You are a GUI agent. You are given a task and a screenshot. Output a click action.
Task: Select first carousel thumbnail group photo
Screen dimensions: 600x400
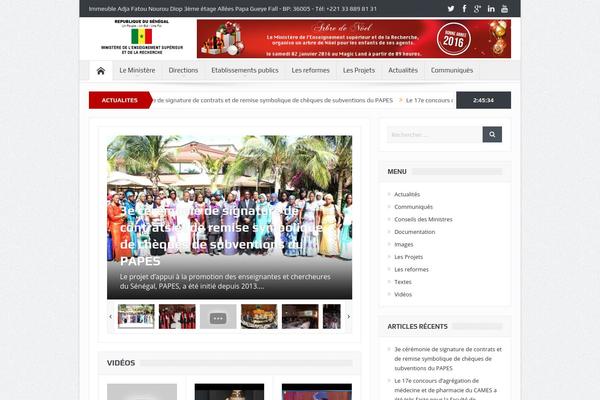(136, 317)
